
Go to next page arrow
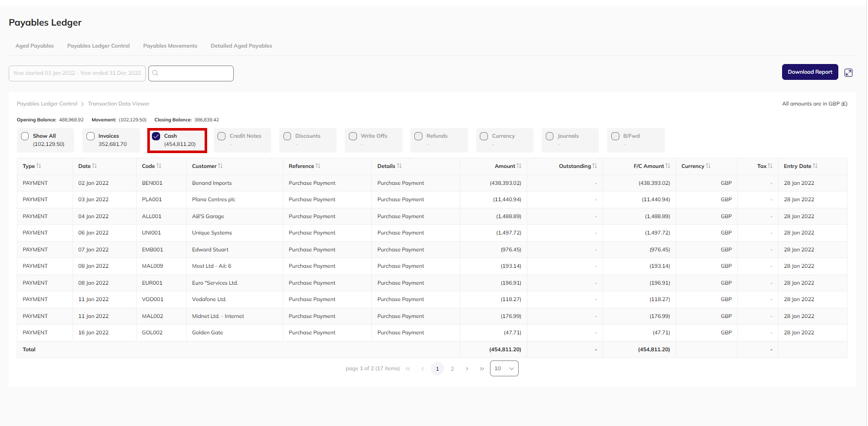click(467, 369)
